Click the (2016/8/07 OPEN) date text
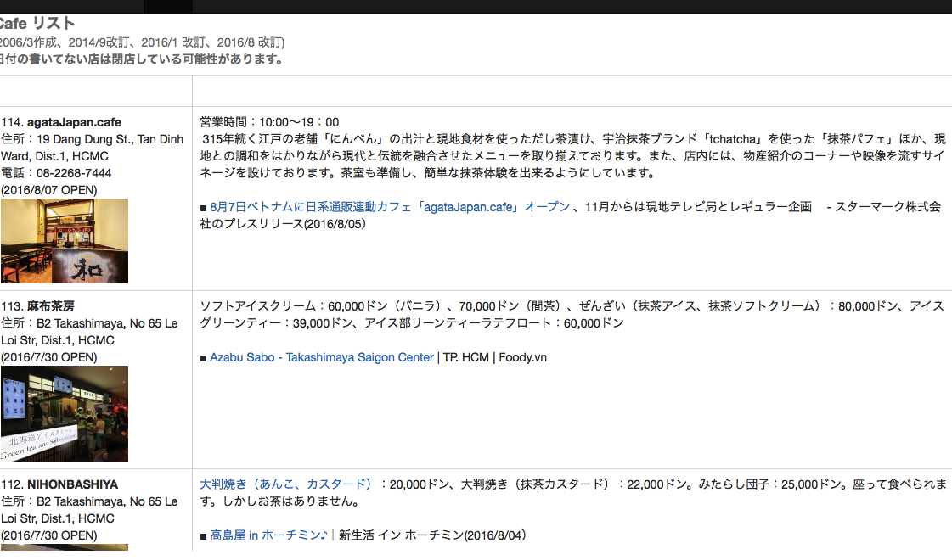Image resolution: width=952 pixels, height=560 pixels. [49, 190]
